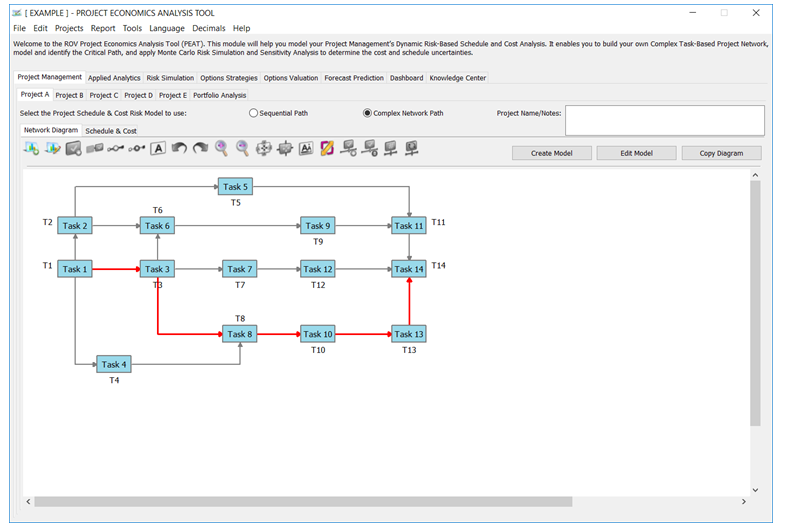This screenshot has height=530, width=785.
Task: Switch to the Forecast Prediction tab
Action: [x=354, y=78]
